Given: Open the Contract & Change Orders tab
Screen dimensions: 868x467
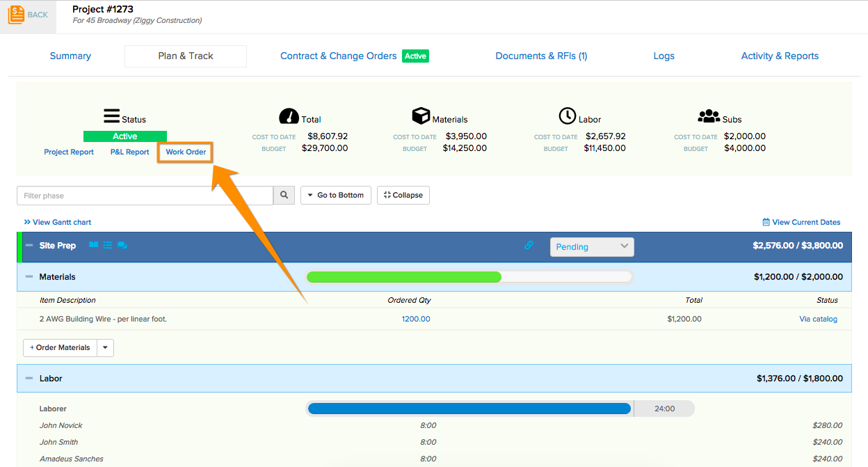Looking at the screenshot, I should 339,56.
